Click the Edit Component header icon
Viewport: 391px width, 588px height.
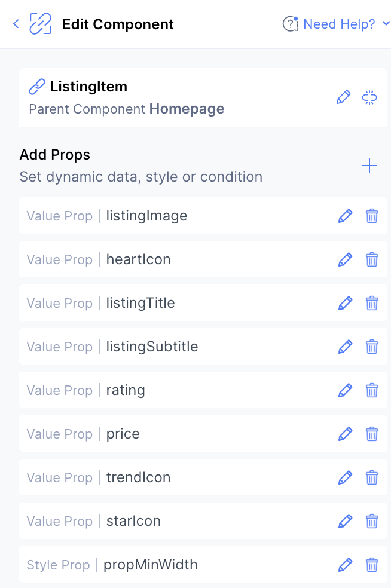(42, 24)
